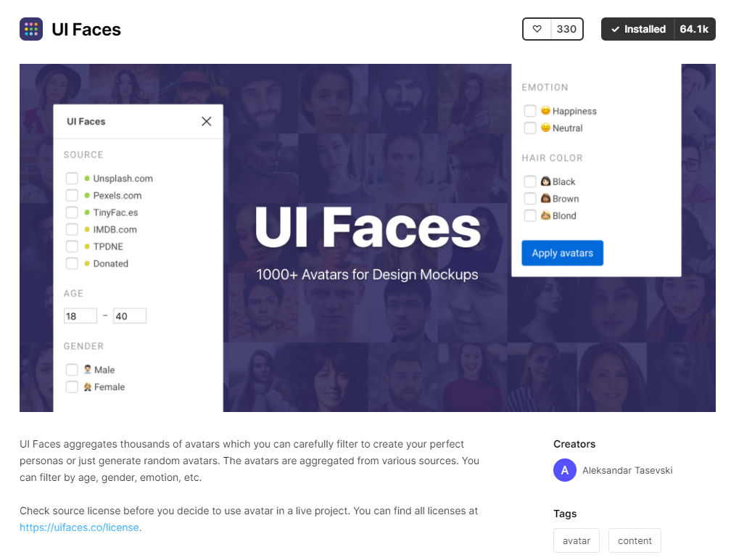
Task: Click the minimum age field showing 18
Action: coord(80,316)
